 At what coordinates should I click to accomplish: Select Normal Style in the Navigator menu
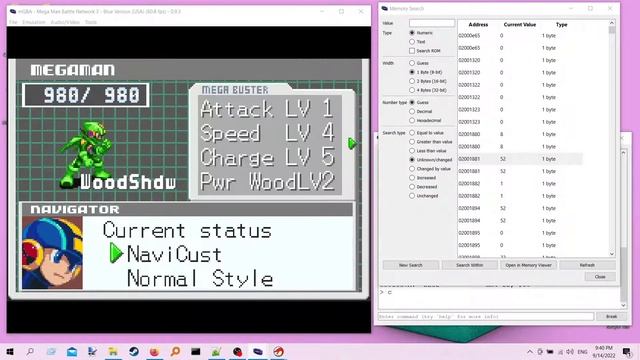pyautogui.click(x=200, y=279)
